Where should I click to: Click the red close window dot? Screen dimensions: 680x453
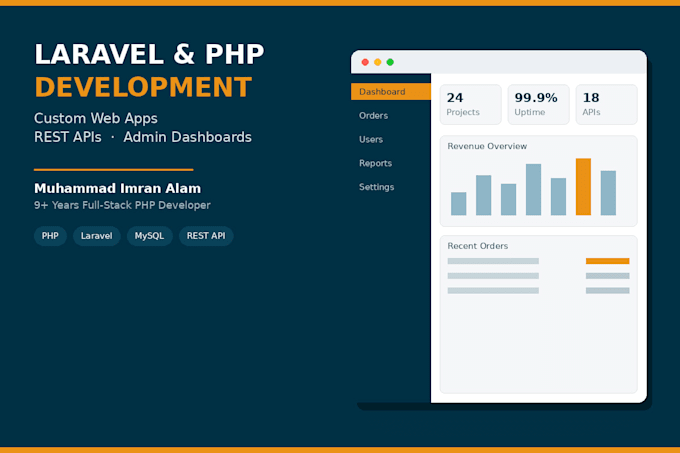[x=365, y=62]
